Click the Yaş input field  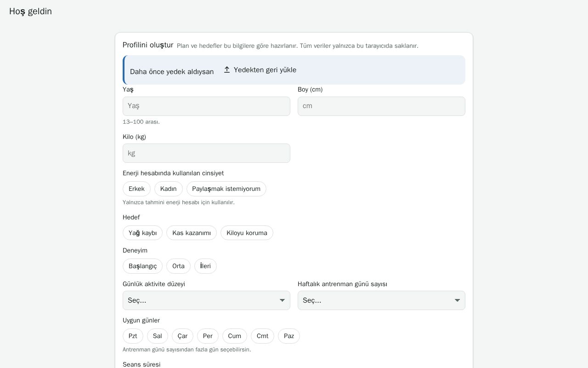(x=206, y=106)
